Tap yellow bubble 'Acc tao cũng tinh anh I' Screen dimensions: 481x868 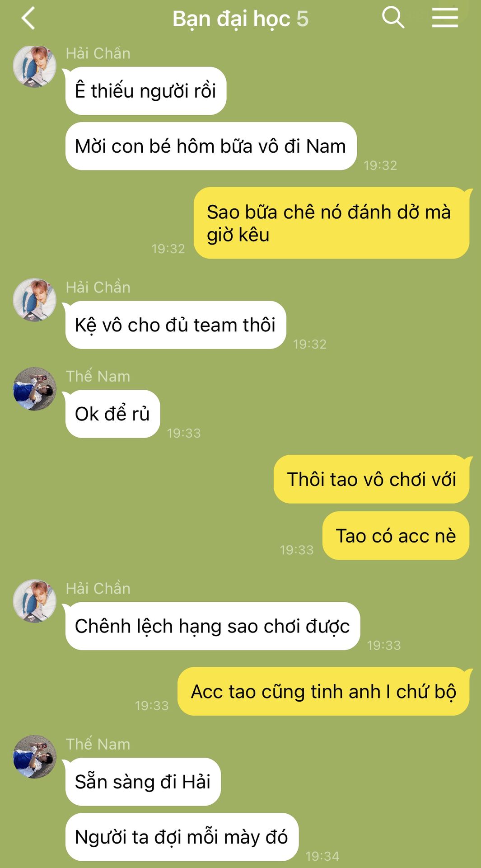coord(323,691)
